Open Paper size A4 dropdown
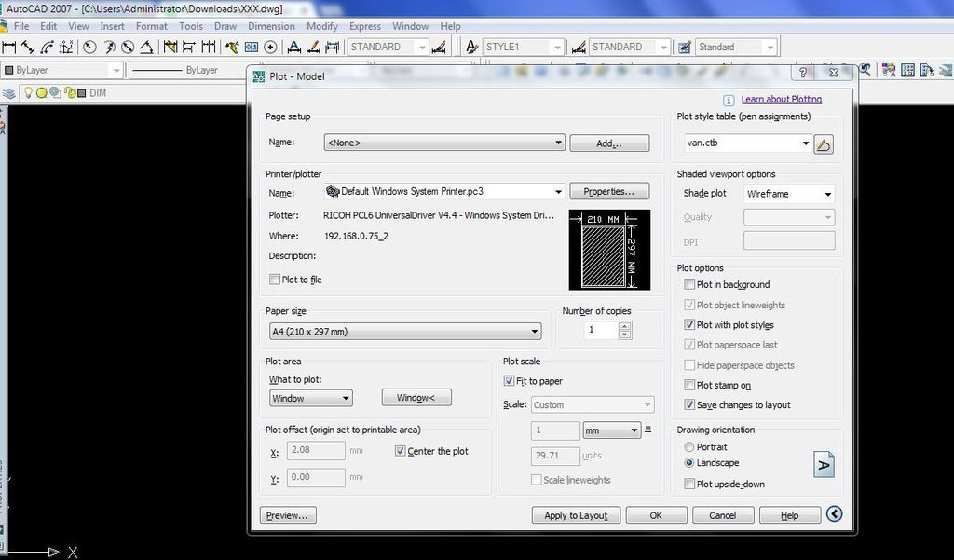The height and width of the screenshot is (560, 954). pos(405,332)
